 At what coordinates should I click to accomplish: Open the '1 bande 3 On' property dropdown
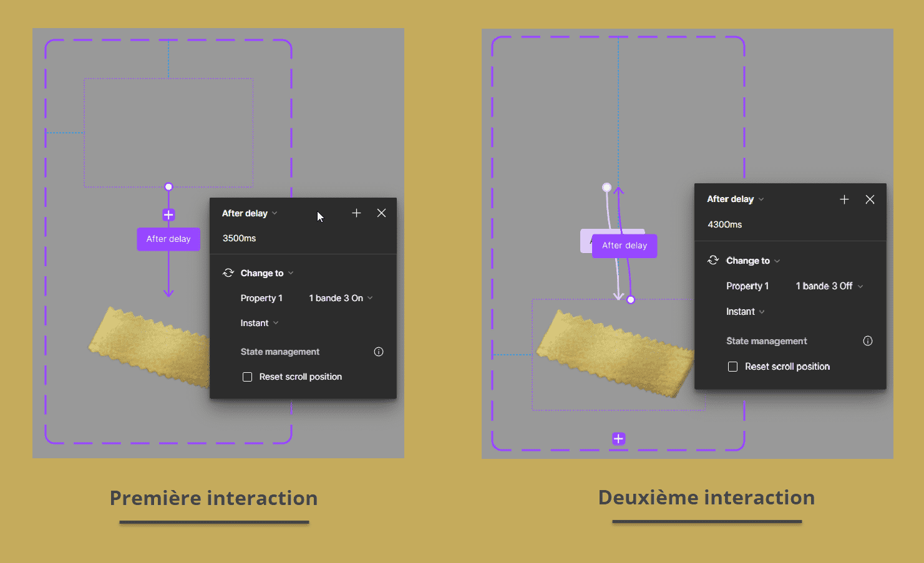[341, 299]
